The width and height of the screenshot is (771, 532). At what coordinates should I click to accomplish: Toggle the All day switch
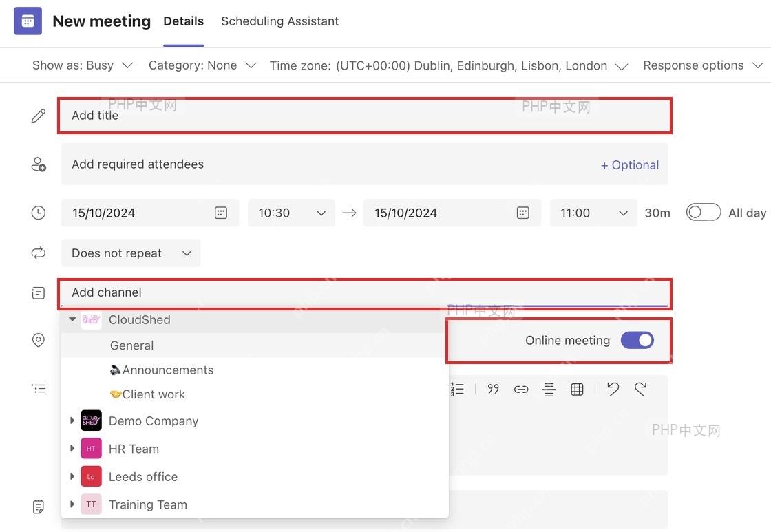click(703, 213)
